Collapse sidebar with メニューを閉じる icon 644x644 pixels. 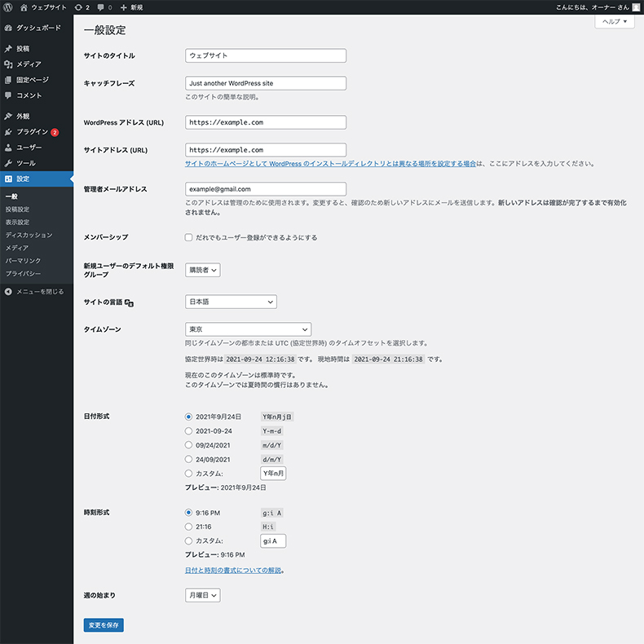8,291
